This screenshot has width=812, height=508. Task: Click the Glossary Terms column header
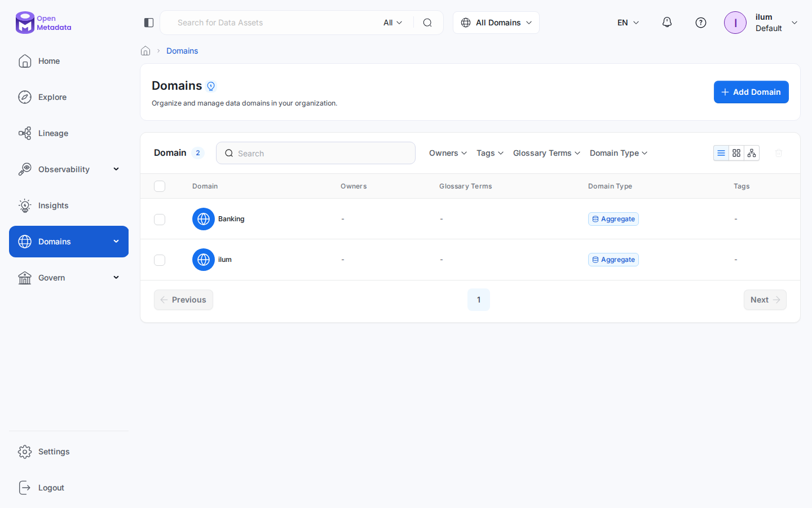pyautogui.click(x=466, y=186)
